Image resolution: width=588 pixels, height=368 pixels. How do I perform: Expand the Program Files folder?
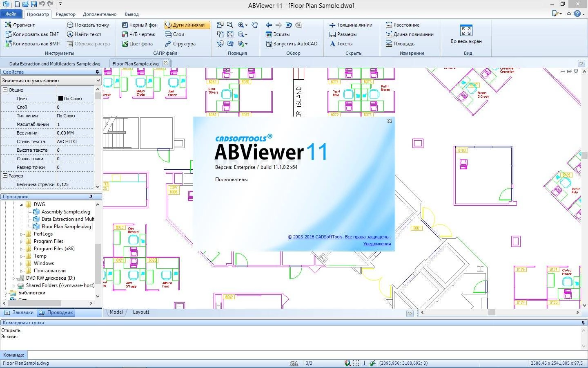(22, 241)
